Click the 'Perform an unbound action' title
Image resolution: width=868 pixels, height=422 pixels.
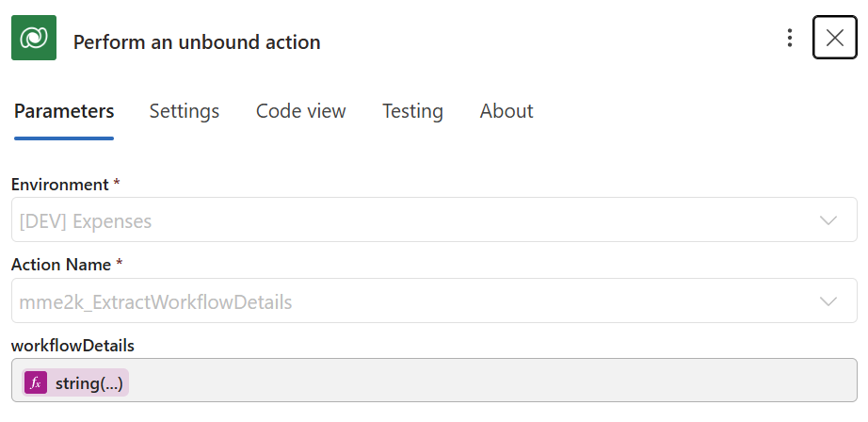[x=197, y=42]
